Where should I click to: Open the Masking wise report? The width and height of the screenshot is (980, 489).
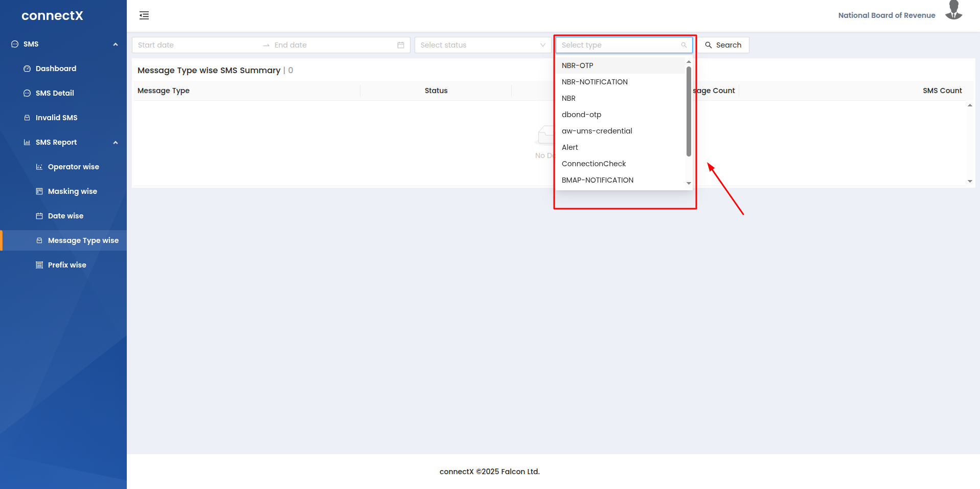72,191
